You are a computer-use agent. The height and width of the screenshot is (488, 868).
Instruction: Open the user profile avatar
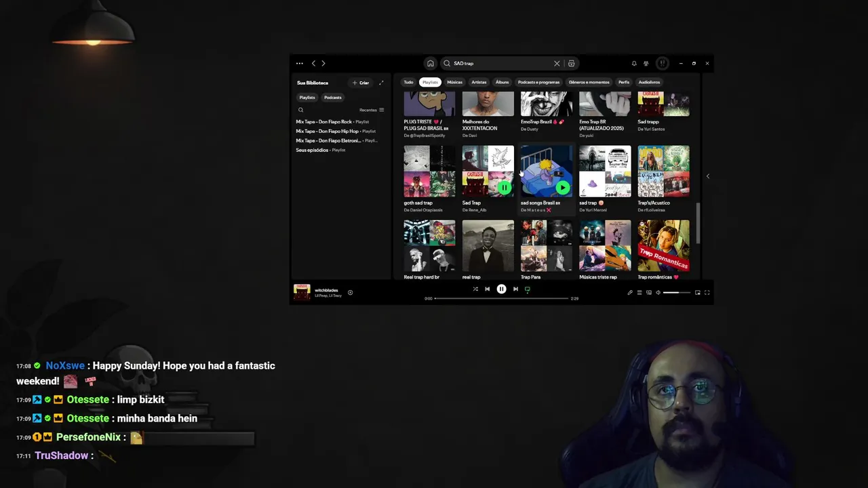pyautogui.click(x=663, y=63)
